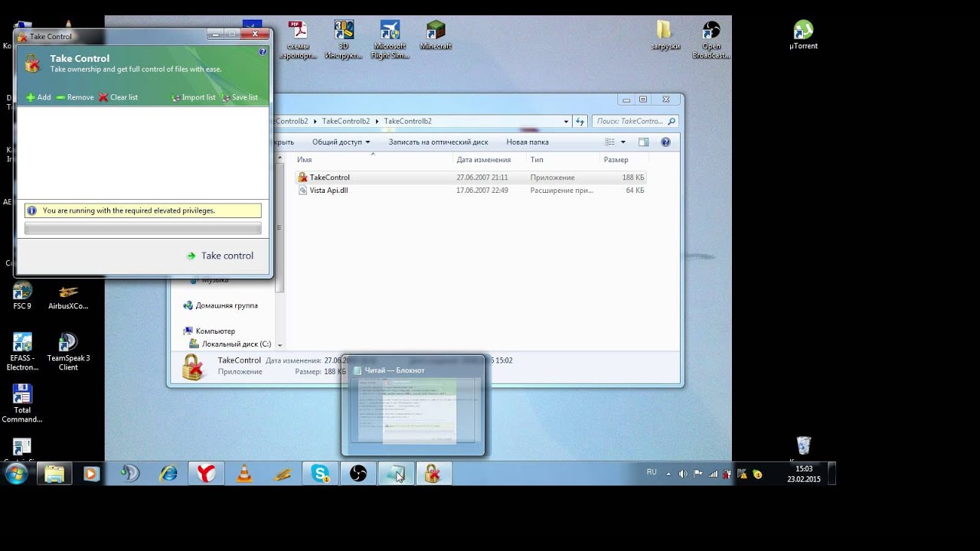The width and height of the screenshot is (980, 551).
Task: Open Общий доступ dropdown in Explorer
Action: [x=341, y=142]
